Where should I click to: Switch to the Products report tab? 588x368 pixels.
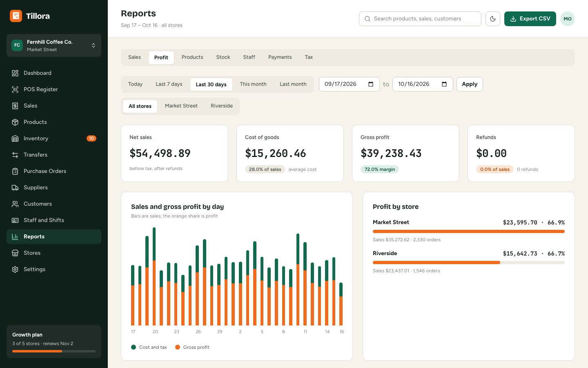click(x=192, y=57)
